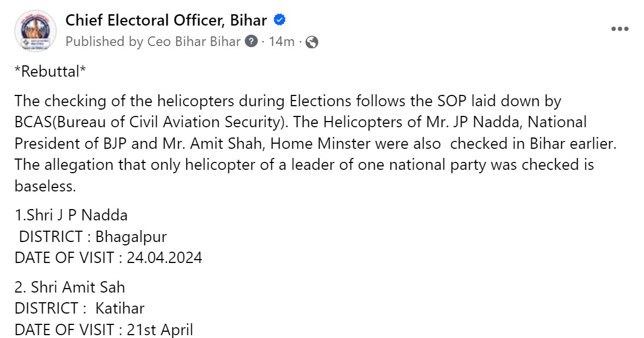The height and width of the screenshot is (338, 644).
Task: Open the globe public audience icon
Action: point(312,42)
